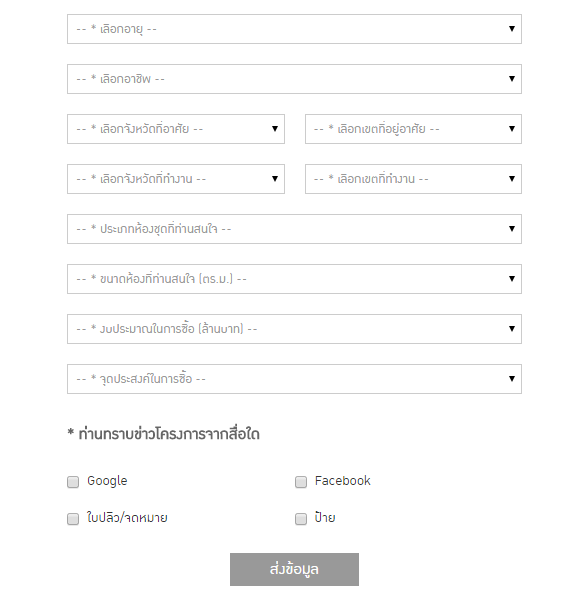Select the room type dropdown (ประเภทห้องชุดที่ท่านสนใจ)
Screen dimensions: 586x595
pyautogui.click(x=294, y=229)
